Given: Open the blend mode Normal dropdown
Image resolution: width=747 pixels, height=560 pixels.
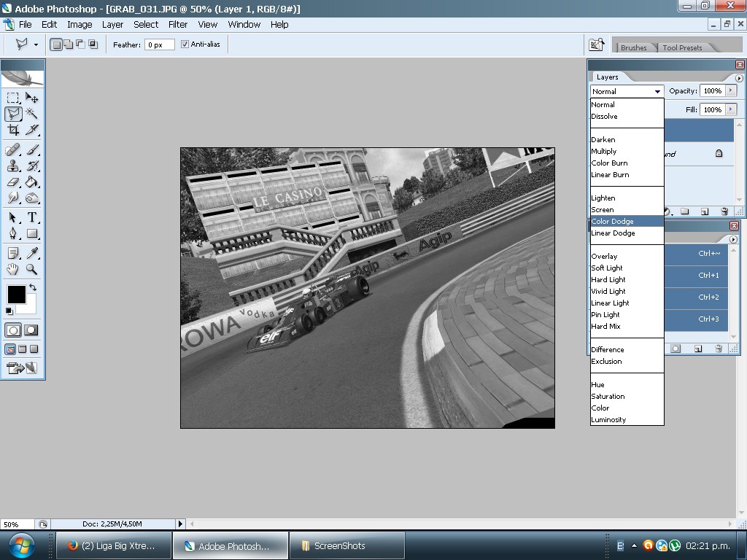Looking at the screenshot, I should click(627, 91).
